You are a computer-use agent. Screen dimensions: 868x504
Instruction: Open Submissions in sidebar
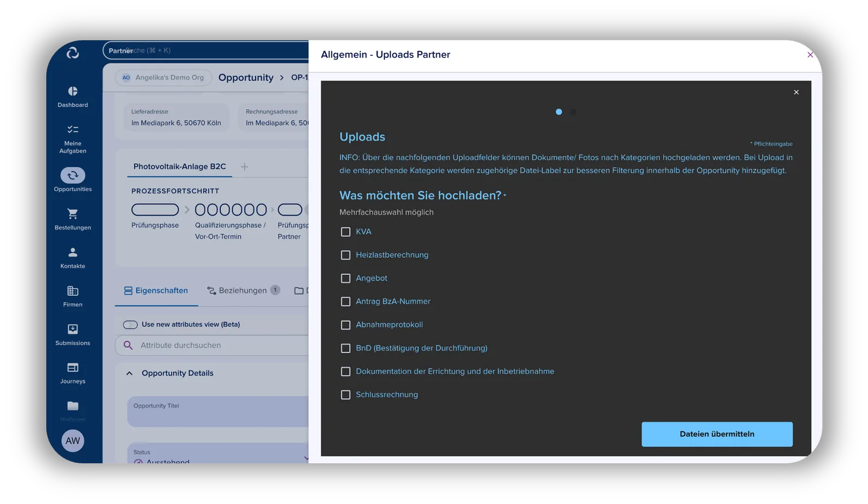coord(73,335)
